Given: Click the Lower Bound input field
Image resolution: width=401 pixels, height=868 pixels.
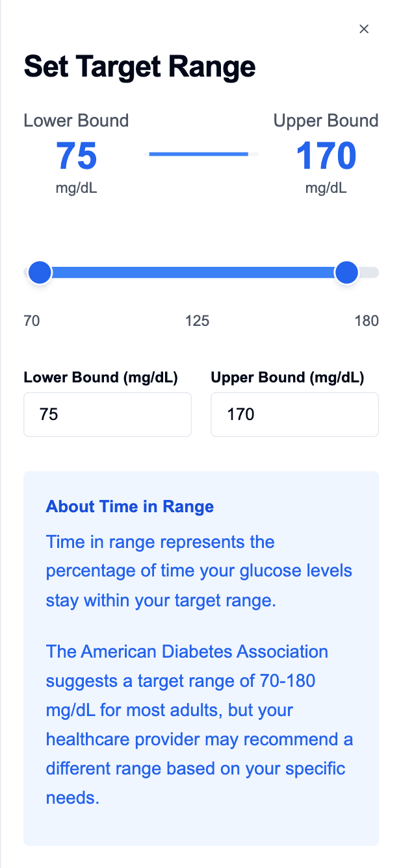Looking at the screenshot, I should tap(107, 414).
